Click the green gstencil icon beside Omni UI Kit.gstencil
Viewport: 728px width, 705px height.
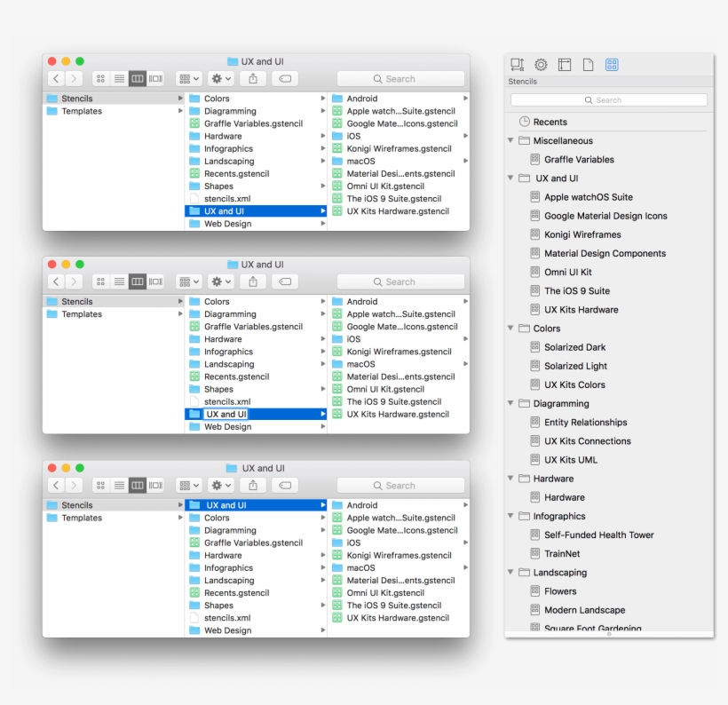click(x=337, y=186)
